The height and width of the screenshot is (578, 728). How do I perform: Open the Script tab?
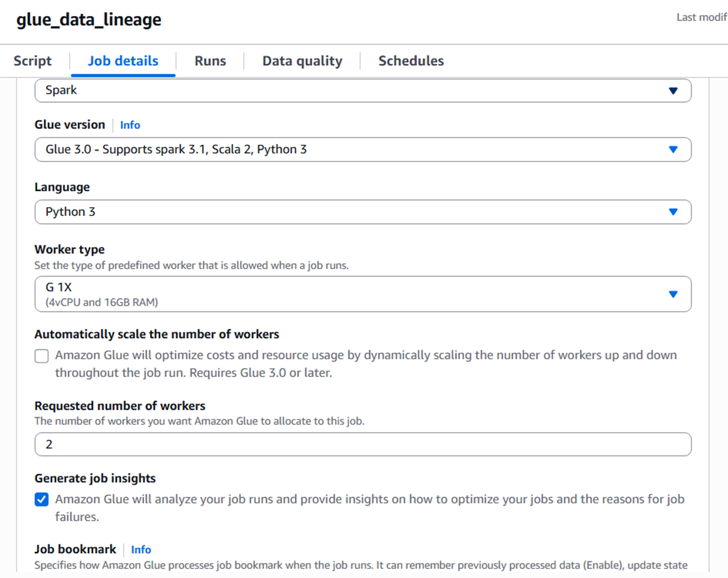[x=32, y=61]
